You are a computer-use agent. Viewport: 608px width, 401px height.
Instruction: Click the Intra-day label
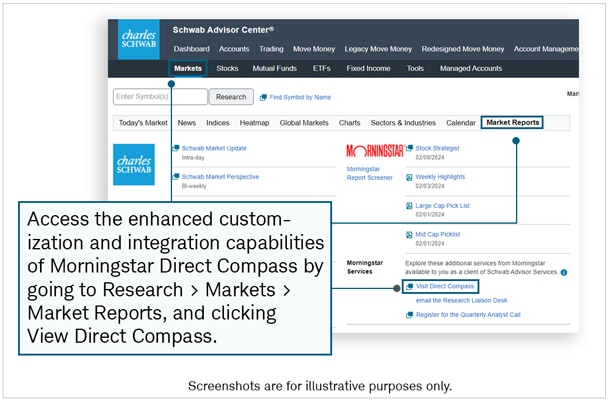pyautogui.click(x=193, y=157)
